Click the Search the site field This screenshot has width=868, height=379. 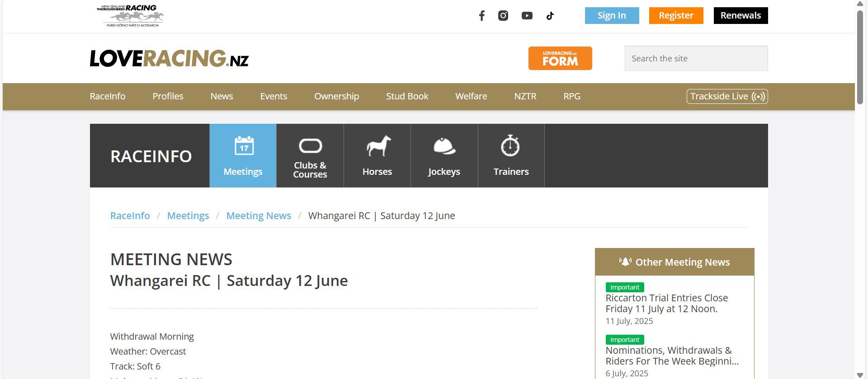tap(696, 58)
